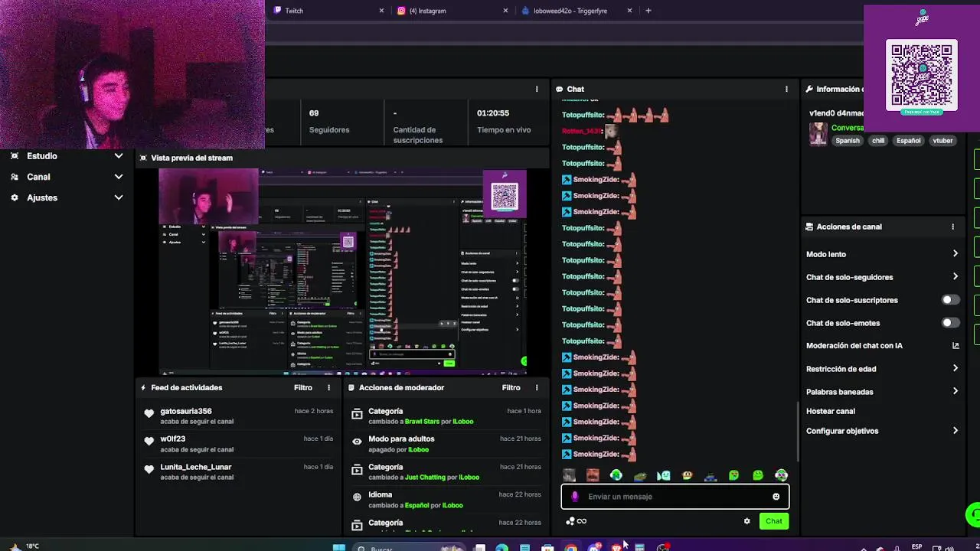980x551 pixels.
Task: Click the Spanish stream tag
Action: [848, 141]
